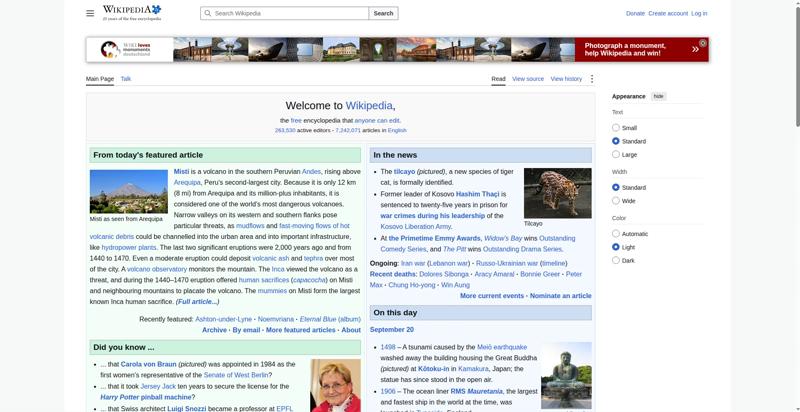
Task: Open the Tilcayo cat image
Action: tap(558, 193)
